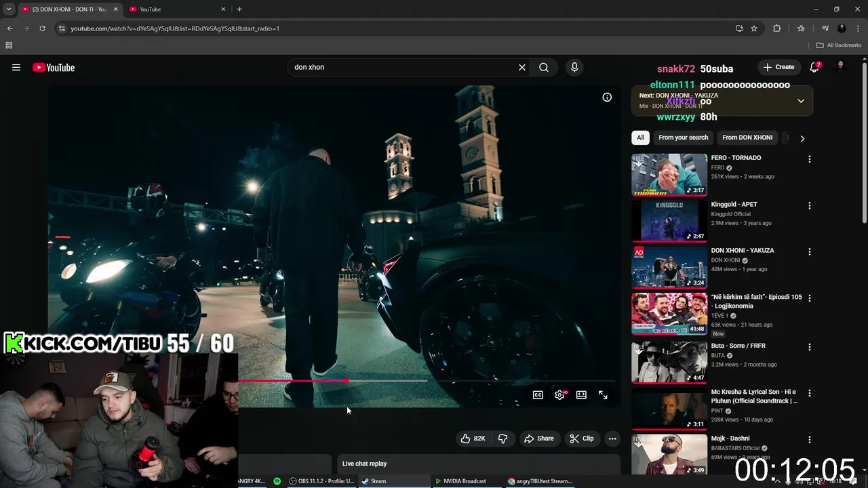Play Kinggold - APET thumbnail
Screen dimensions: 868x488
coord(669,220)
